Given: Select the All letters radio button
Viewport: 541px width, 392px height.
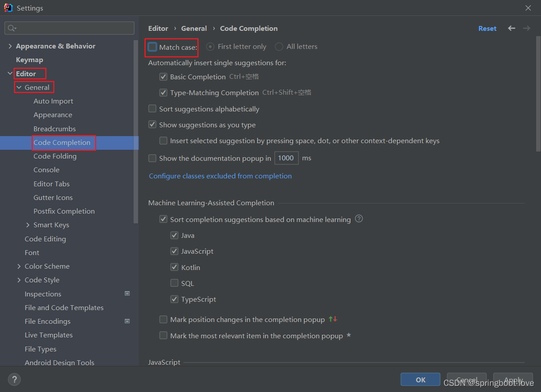Looking at the screenshot, I should (279, 47).
